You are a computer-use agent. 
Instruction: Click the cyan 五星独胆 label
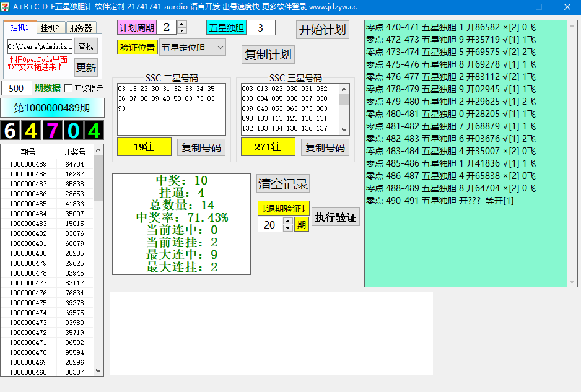pyautogui.click(x=227, y=28)
